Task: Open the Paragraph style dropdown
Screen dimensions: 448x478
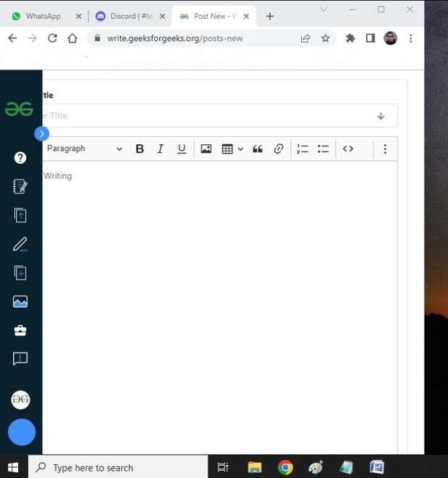Action: point(85,148)
